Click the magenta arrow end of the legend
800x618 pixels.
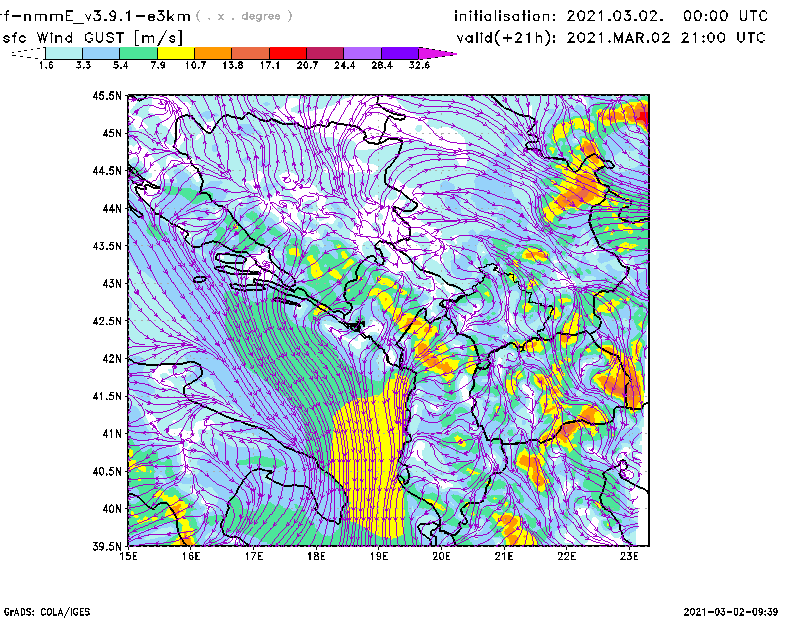click(436, 53)
